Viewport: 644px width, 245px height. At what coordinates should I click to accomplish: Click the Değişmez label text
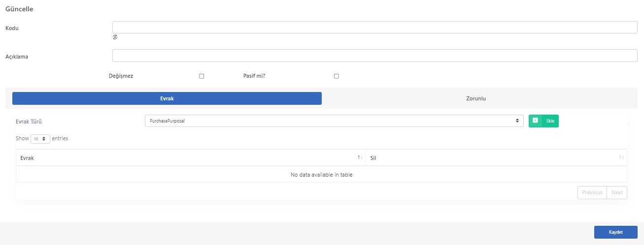pos(121,76)
